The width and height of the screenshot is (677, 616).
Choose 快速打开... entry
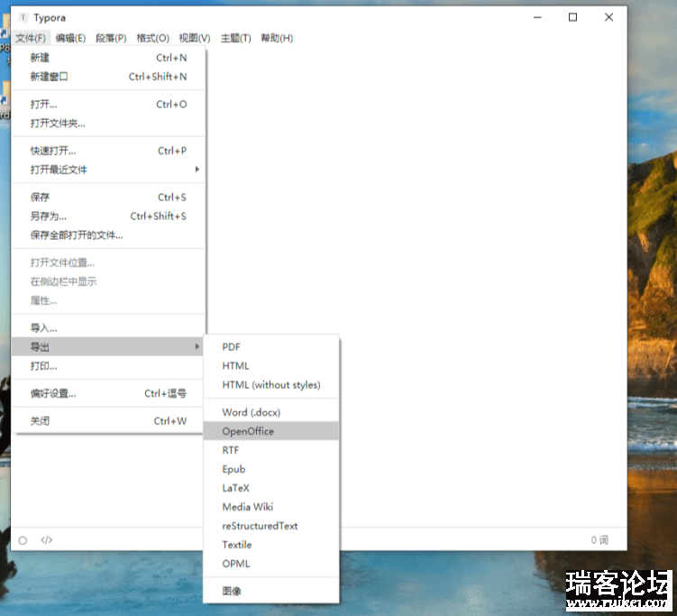click(x=108, y=151)
